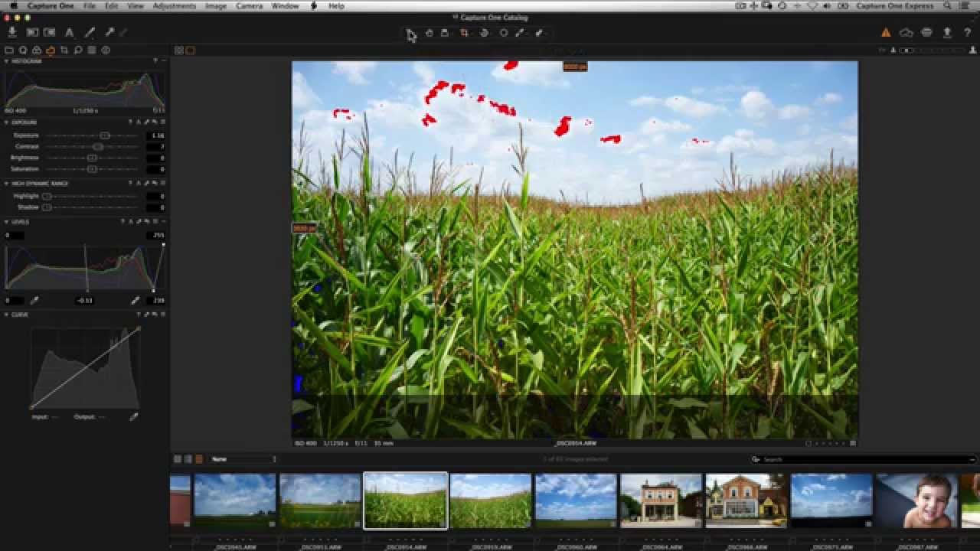This screenshot has width=980, height=551.
Task: Open the Image menu
Action: pos(216,5)
